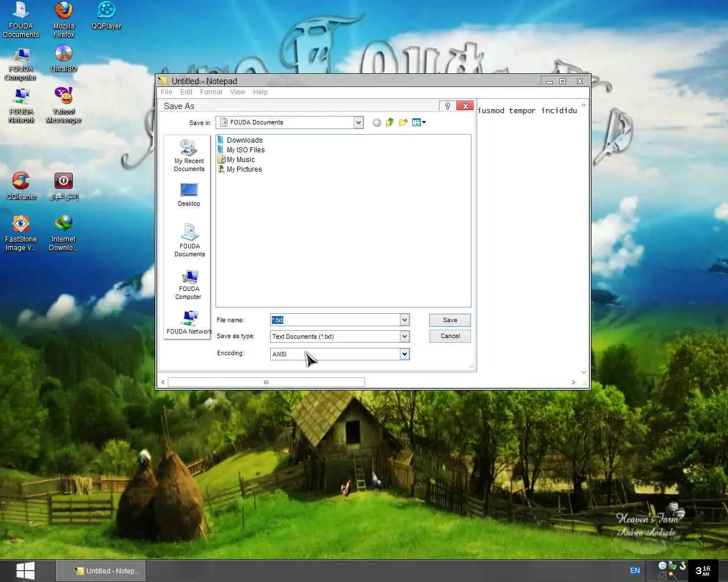Go back to the last folder visited
Viewport: 728px width, 582px height.
tap(377, 122)
